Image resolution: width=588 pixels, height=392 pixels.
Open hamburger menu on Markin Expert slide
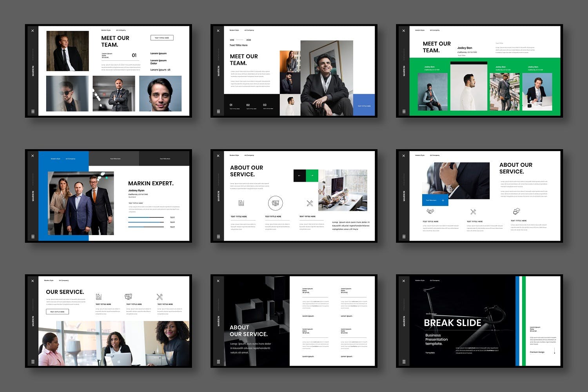click(33, 237)
